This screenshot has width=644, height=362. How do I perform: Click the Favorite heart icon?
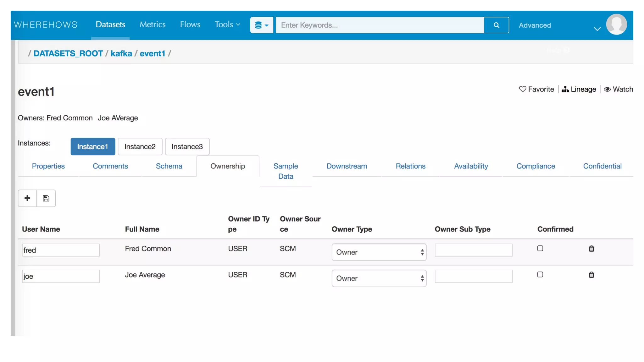[522, 89]
